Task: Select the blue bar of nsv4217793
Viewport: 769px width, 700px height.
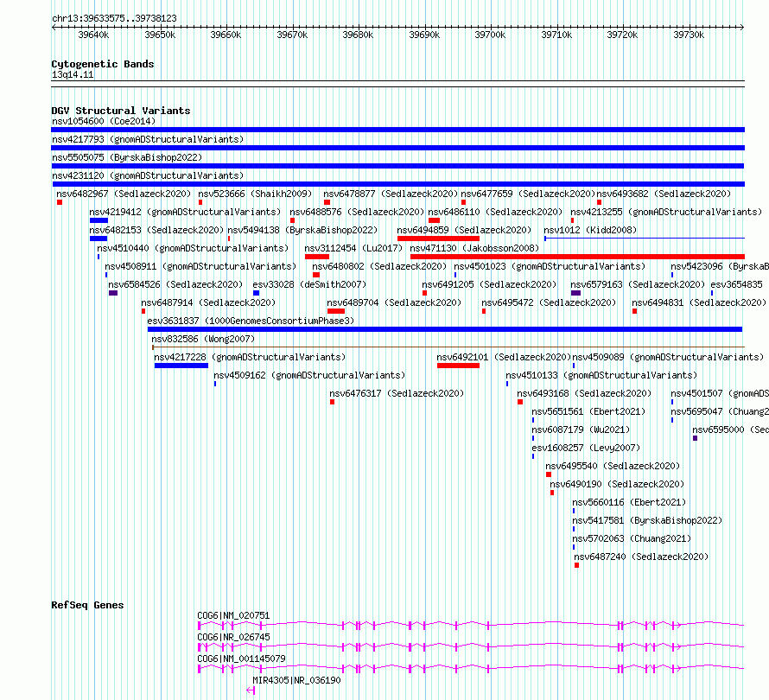Action: pyautogui.click(x=397, y=148)
